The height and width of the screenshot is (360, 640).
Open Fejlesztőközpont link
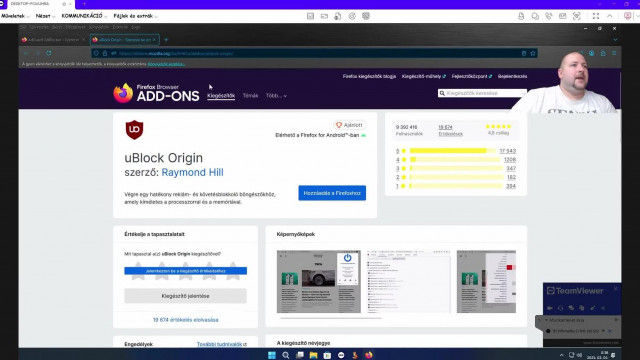click(471, 76)
